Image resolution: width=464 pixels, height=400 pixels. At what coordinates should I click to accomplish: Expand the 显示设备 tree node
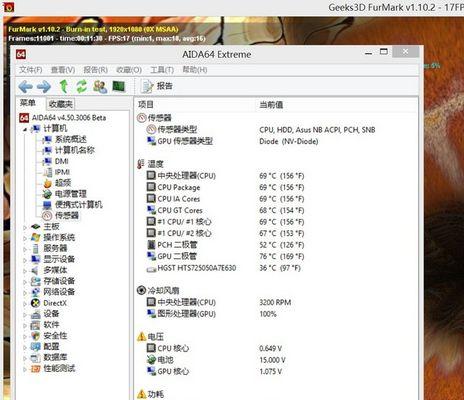point(25,260)
